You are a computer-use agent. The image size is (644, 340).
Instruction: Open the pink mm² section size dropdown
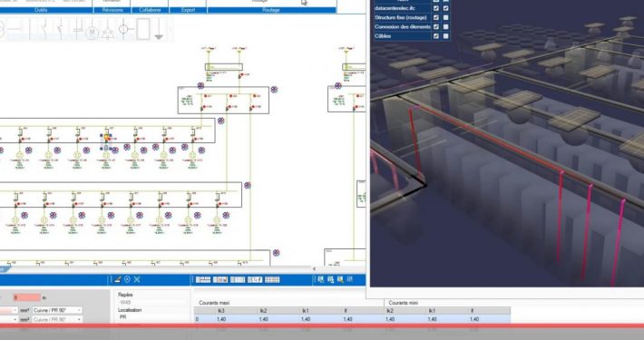click(9, 310)
